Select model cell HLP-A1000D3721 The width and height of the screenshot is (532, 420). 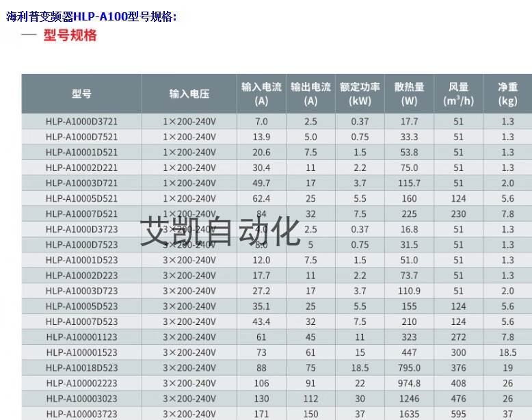point(81,122)
